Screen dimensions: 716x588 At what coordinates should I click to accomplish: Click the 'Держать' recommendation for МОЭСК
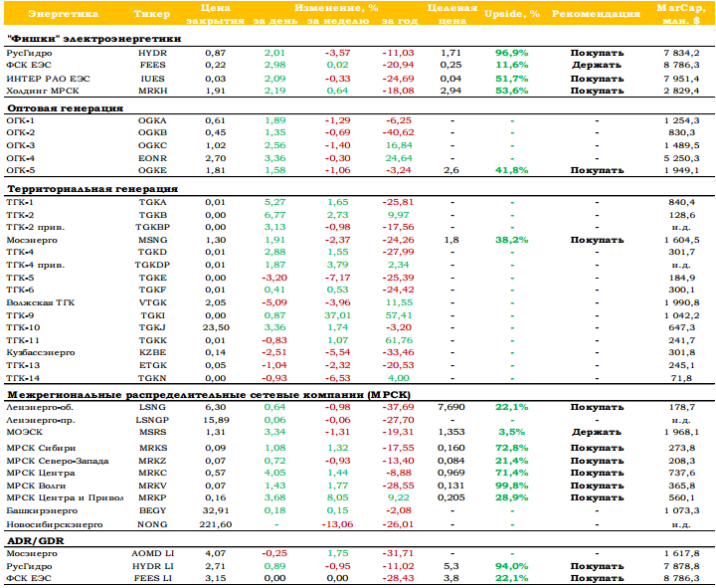click(597, 432)
